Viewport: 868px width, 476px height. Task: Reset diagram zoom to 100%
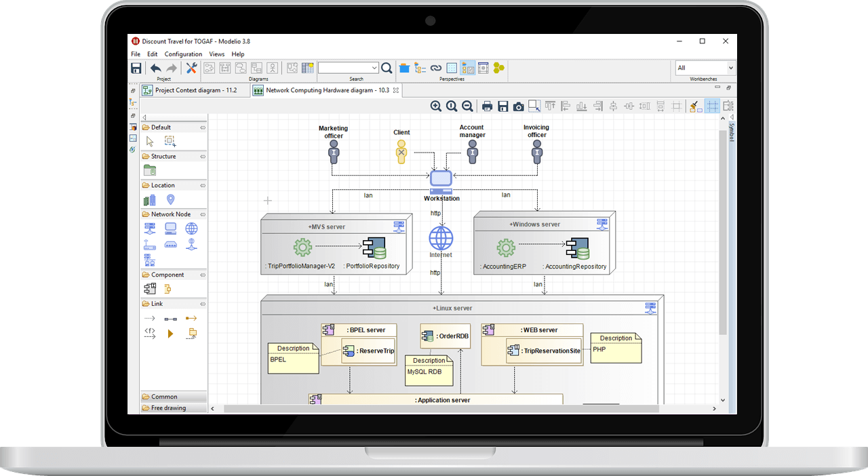(452, 106)
